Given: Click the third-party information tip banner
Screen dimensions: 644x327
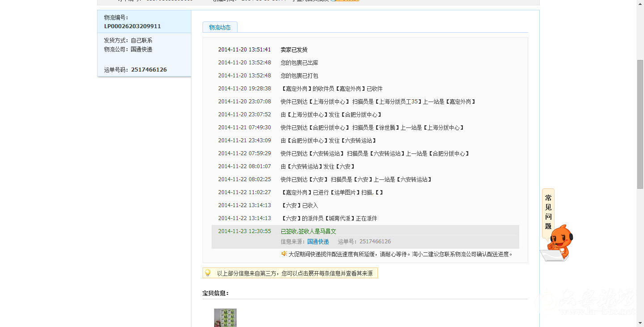Looking at the screenshot, I should point(290,272).
